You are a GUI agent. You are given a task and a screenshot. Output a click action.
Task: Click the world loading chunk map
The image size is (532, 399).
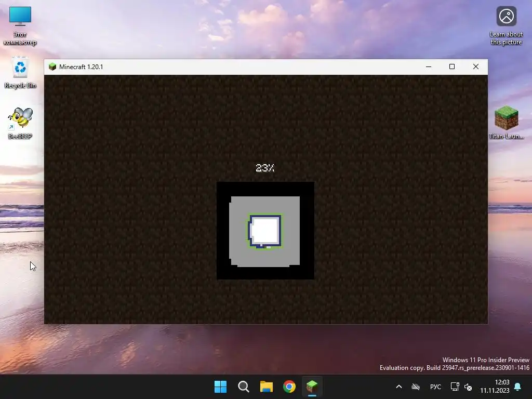(x=265, y=231)
